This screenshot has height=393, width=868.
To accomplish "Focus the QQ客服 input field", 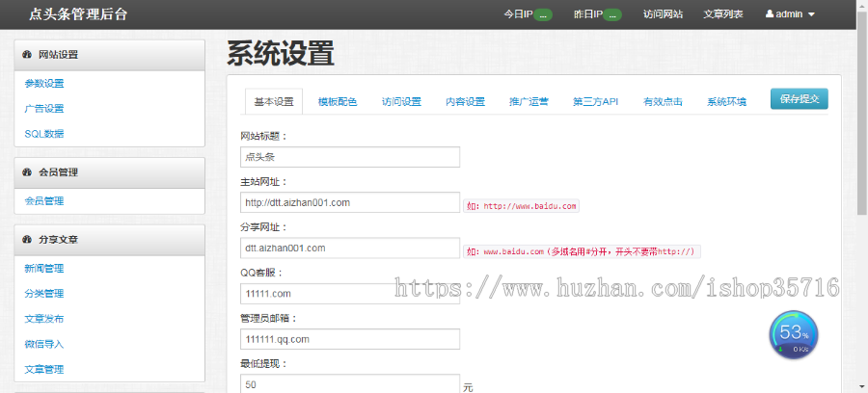I will pos(350,294).
